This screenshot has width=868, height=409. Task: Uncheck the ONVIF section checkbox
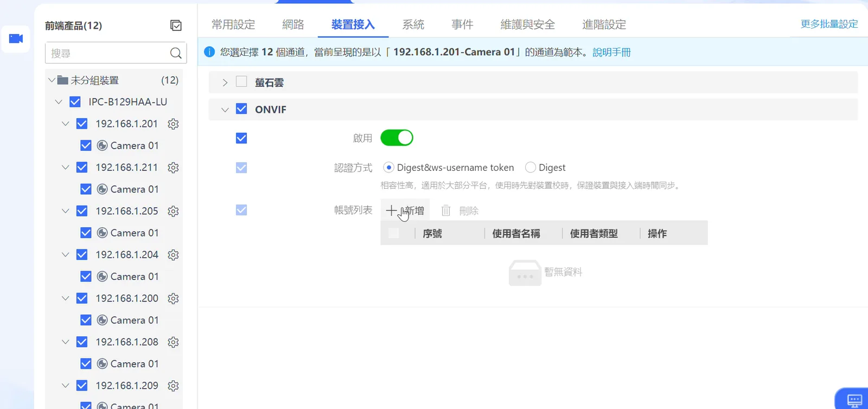pos(241,109)
